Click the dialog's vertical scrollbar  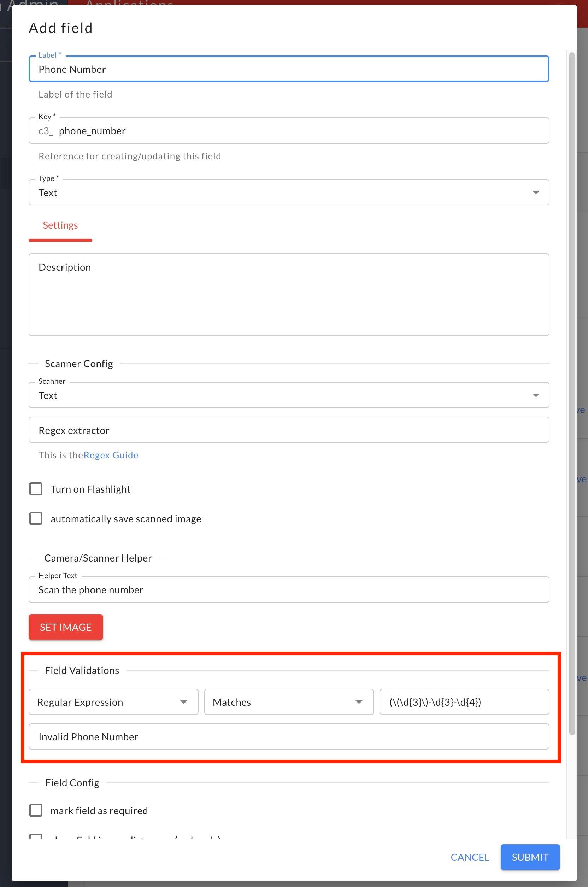click(572, 394)
